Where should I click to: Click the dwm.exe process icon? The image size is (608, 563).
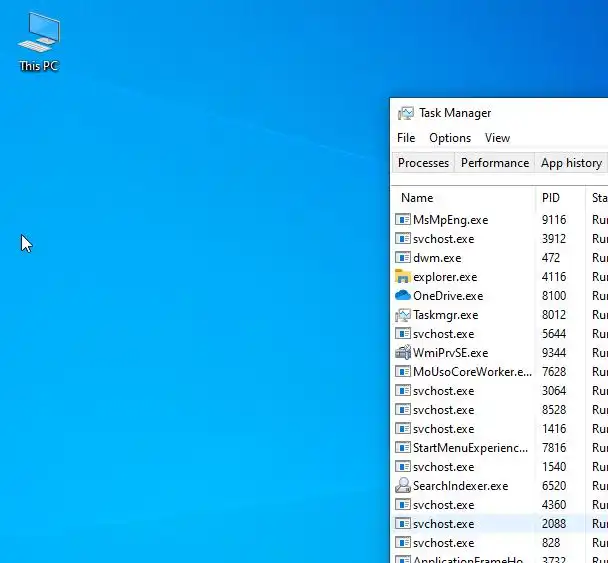[402, 257]
